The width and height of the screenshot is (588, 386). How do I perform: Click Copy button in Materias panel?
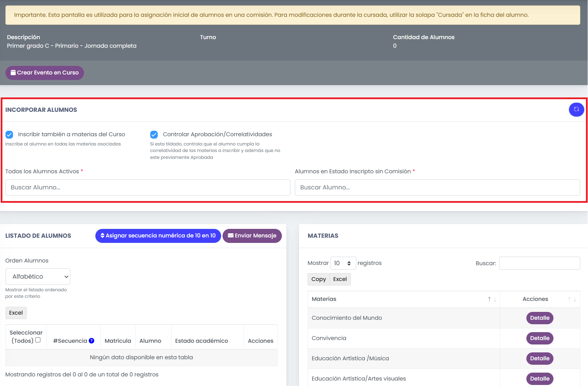coord(319,279)
